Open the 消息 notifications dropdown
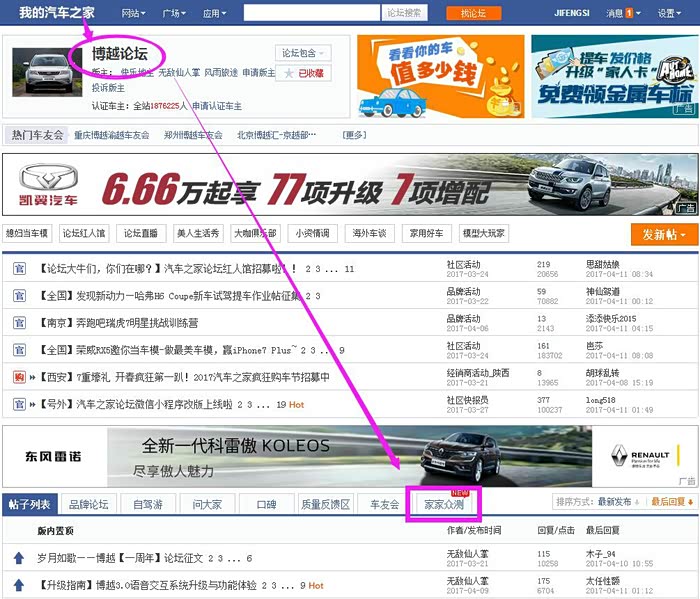 (x=623, y=13)
